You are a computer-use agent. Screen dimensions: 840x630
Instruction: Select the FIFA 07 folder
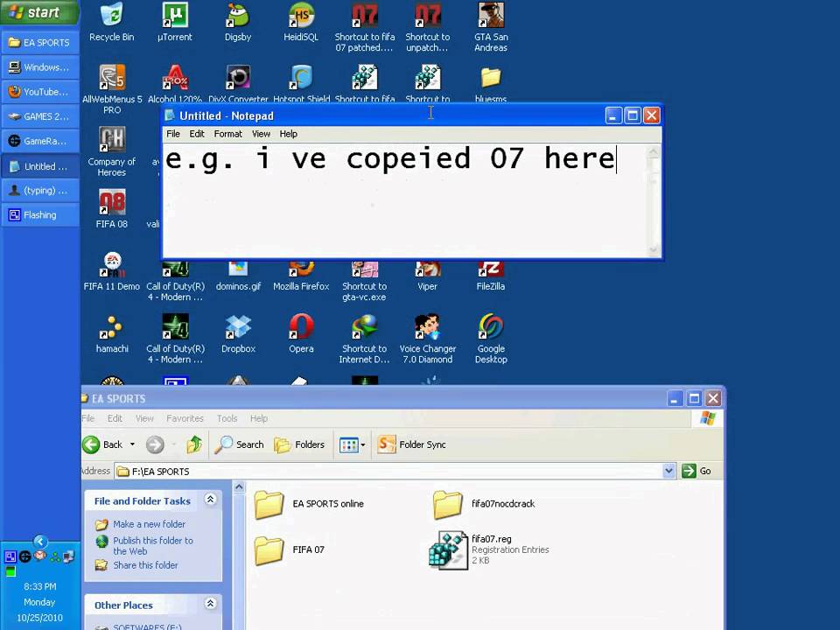[x=290, y=549]
